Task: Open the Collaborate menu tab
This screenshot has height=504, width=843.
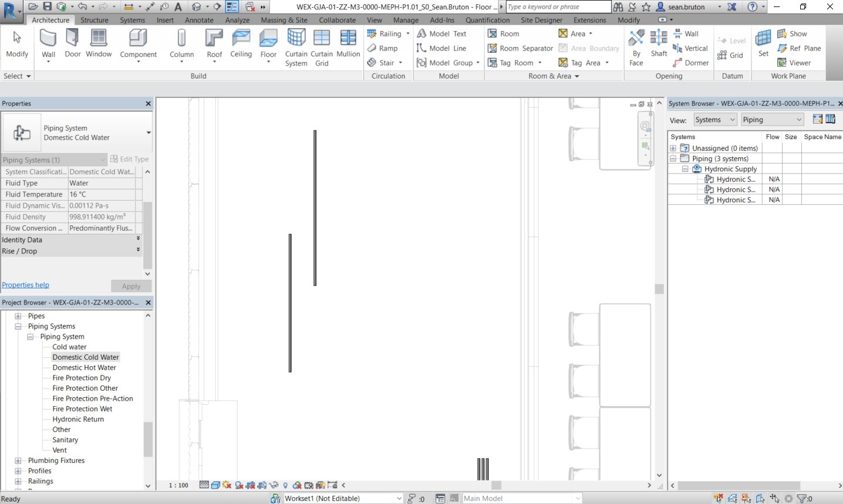Action: coord(337,19)
